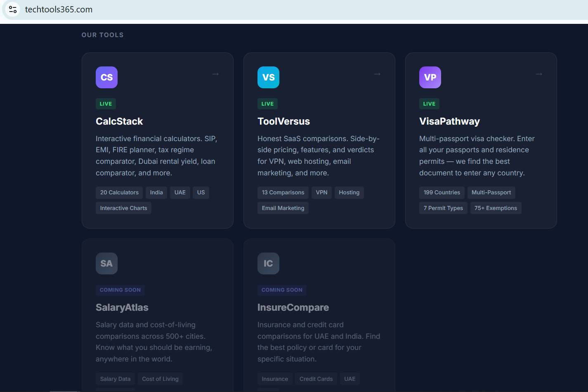The height and width of the screenshot is (392, 588).
Task: Click the UAE tag on InsureCompare card
Action: [350, 379]
